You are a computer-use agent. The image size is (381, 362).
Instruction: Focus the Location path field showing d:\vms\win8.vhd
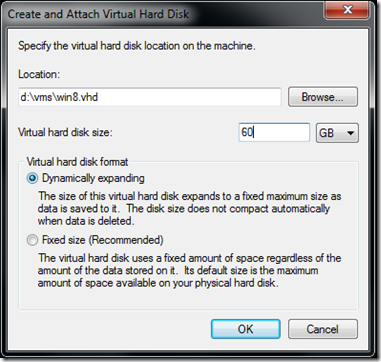tap(150, 97)
